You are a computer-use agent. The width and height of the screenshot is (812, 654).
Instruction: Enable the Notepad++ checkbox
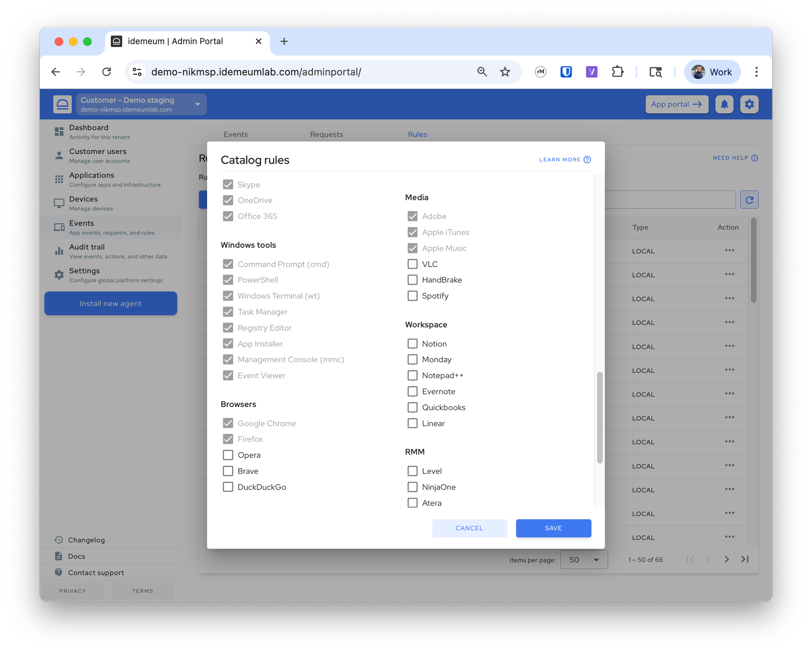tap(412, 375)
